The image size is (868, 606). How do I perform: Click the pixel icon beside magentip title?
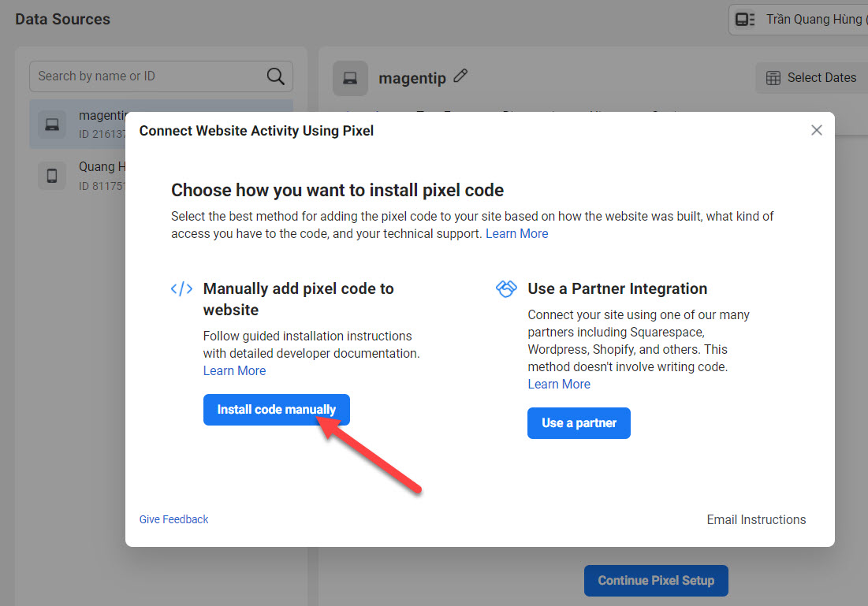349,77
